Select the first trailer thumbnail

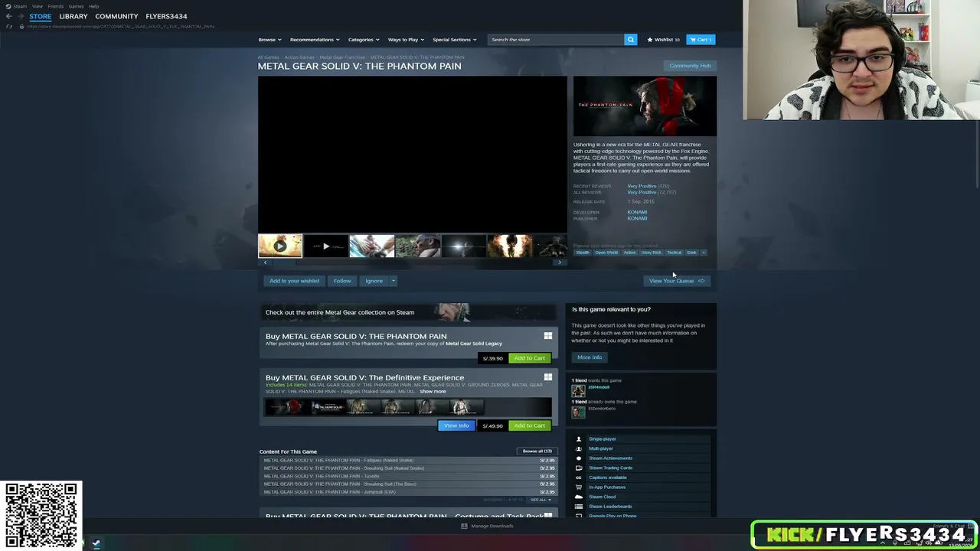pyautogui.click(x=280, y=246)
